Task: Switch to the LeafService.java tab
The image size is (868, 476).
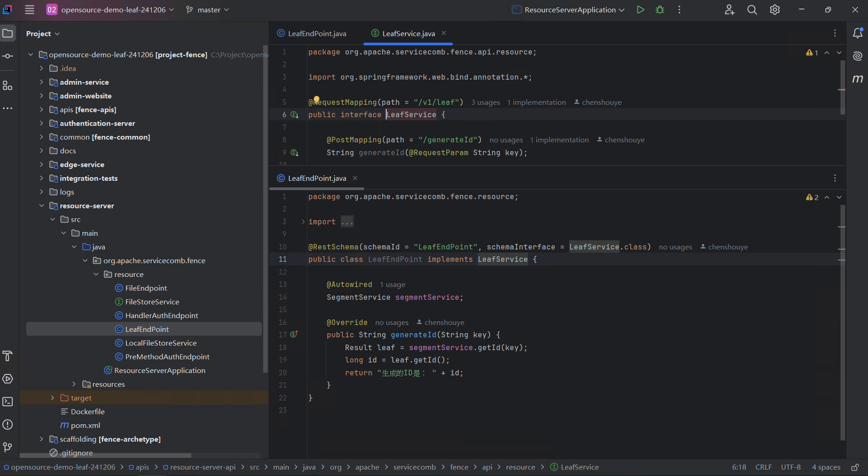Action: pyautogui.click(x=408, y=33)
